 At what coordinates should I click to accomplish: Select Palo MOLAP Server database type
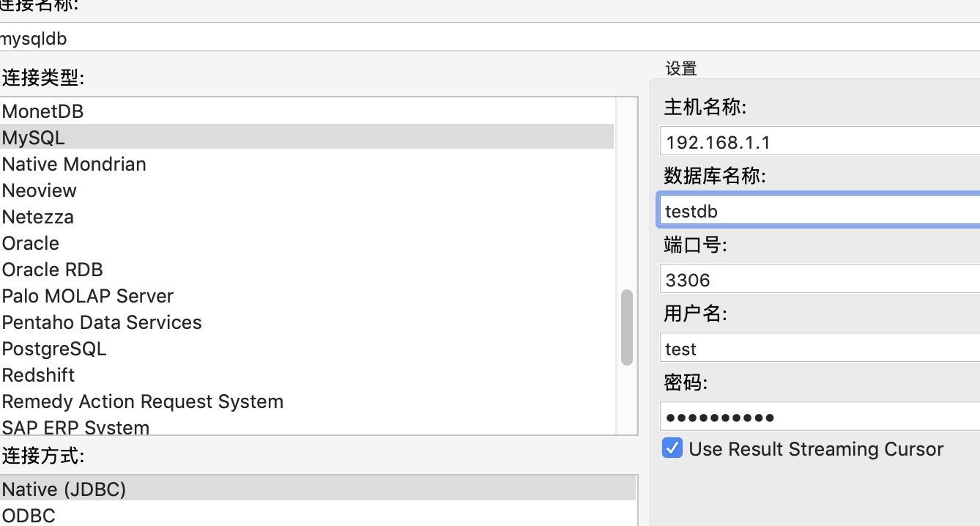tap(87, 296)
